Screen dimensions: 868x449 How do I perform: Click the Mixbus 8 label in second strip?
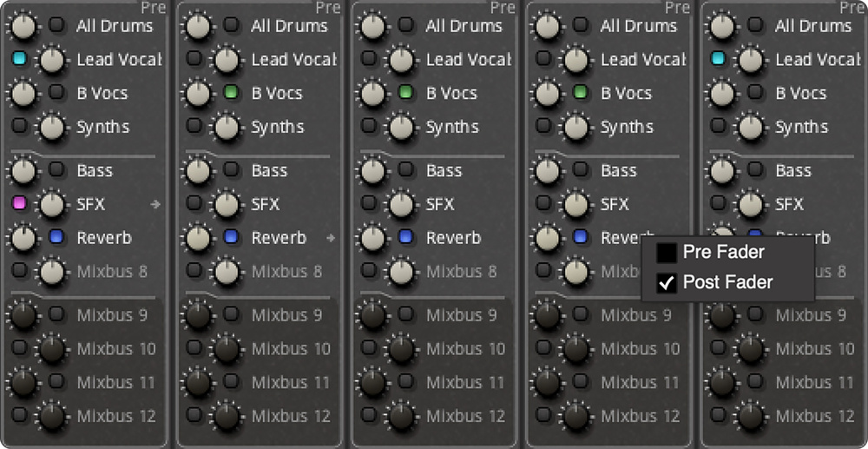[x=286, y=272]
